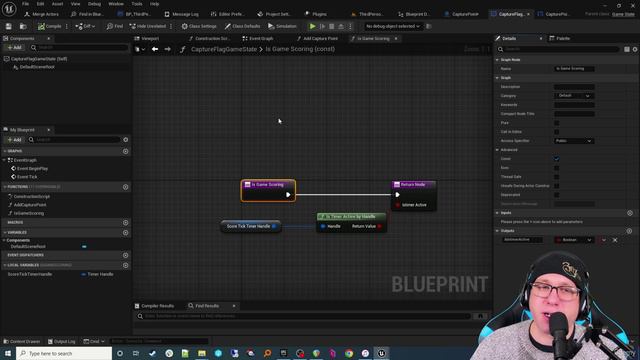
Task: Click the green Play button
Action: [x=313, y=26]
